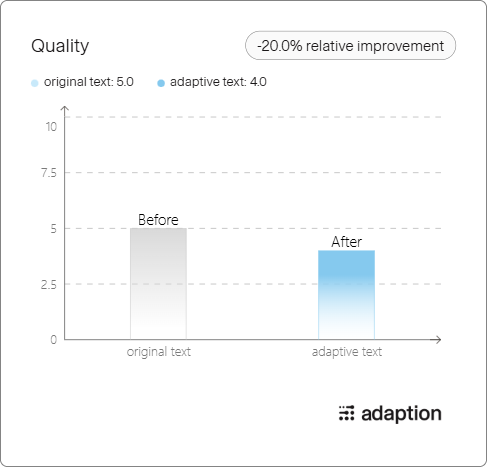Viewport: 487px width, 467px height.
Task: Click the Quality chart title
Action: (x=60, y=46)
